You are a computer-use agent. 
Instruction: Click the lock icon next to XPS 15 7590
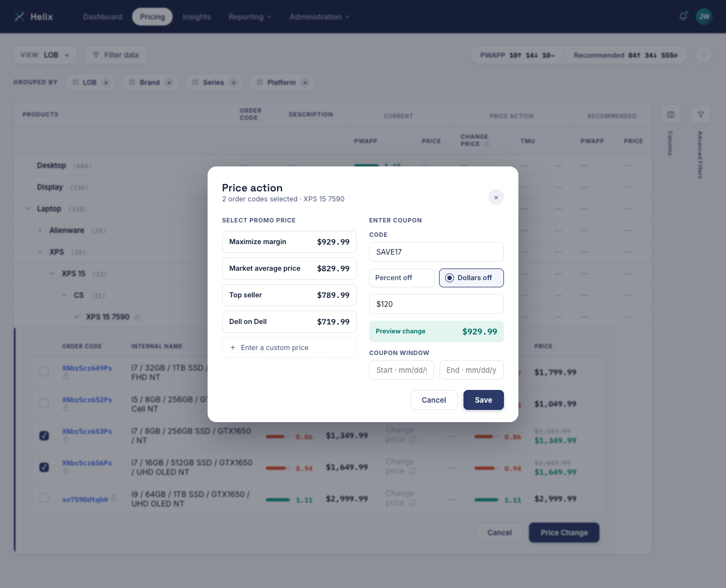click(x=137, y=317)
